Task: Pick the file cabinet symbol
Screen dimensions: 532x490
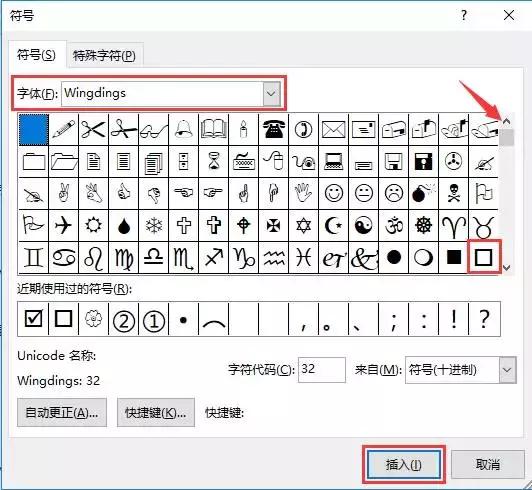Action: click(184, 162)
